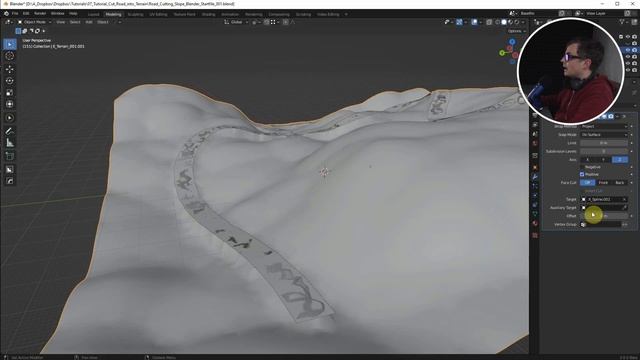This screenshot has height=360, width=640.
Task: Switch viewport to Solid shading
Action: pos(504,22)
